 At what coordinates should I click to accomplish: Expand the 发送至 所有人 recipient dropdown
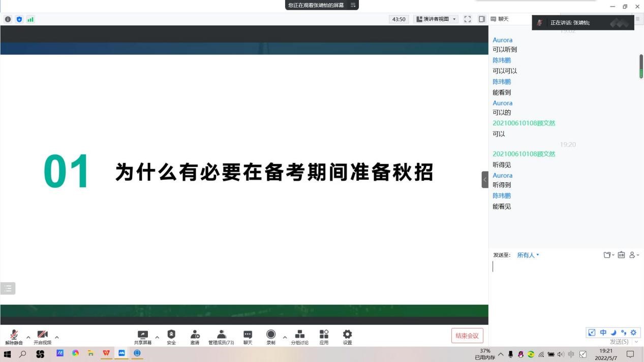[528, 255]
